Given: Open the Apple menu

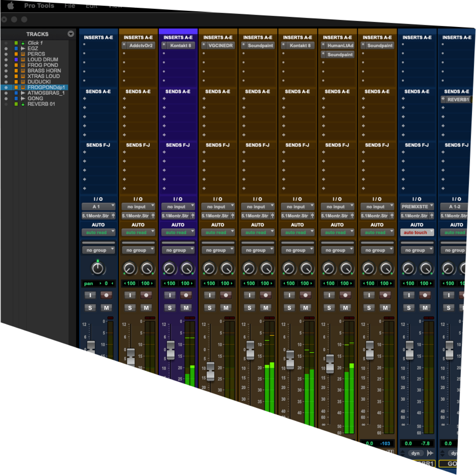Looking at the screenshot, I should [x=11, y=6].
